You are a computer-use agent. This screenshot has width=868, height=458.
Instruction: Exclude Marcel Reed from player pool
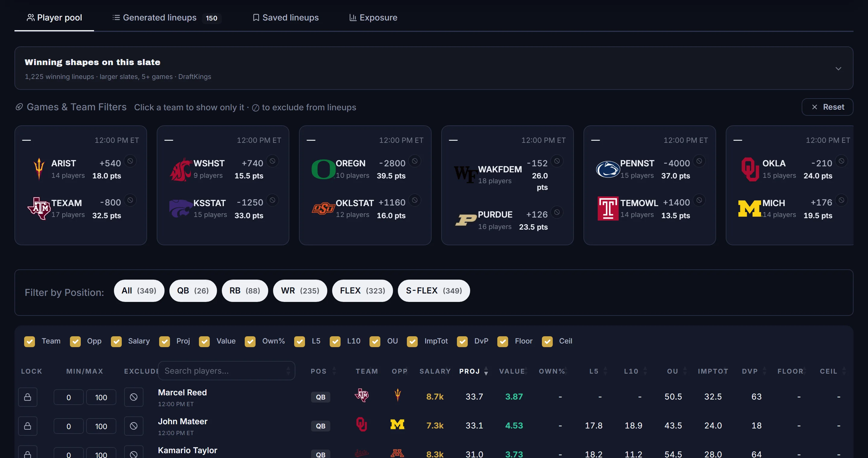coord(134,397)
